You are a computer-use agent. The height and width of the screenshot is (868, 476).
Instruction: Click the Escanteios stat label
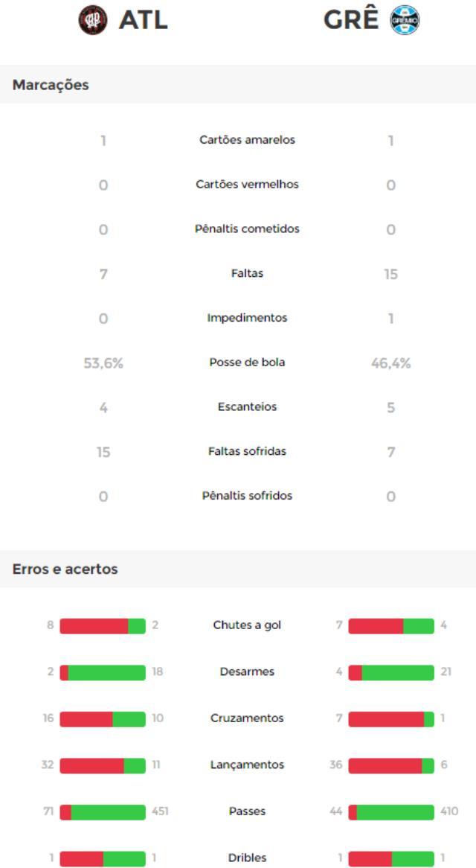pos(247,407)
